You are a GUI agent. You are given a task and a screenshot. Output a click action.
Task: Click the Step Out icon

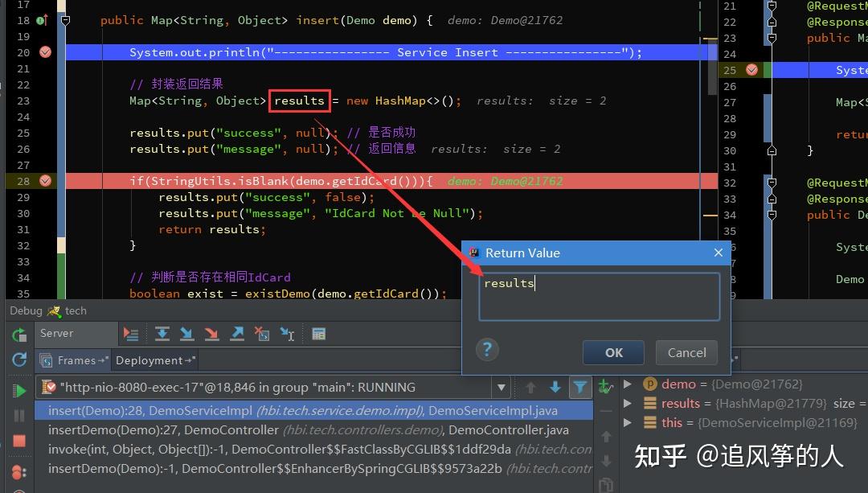237,334
